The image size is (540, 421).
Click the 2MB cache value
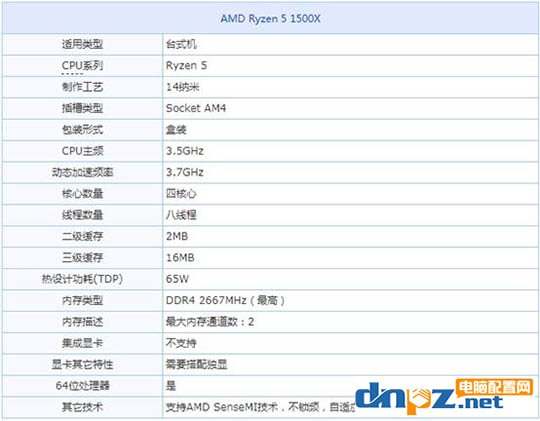(177, 236)
